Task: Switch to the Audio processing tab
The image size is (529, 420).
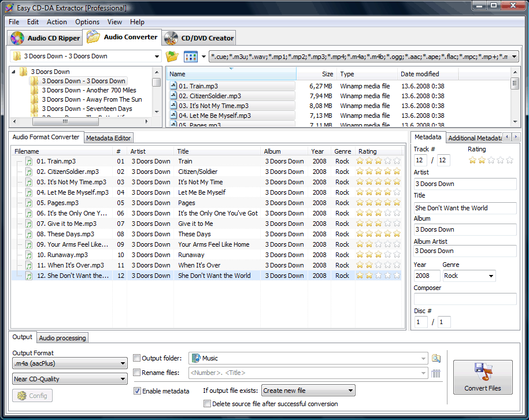Action: coord(62,338)
